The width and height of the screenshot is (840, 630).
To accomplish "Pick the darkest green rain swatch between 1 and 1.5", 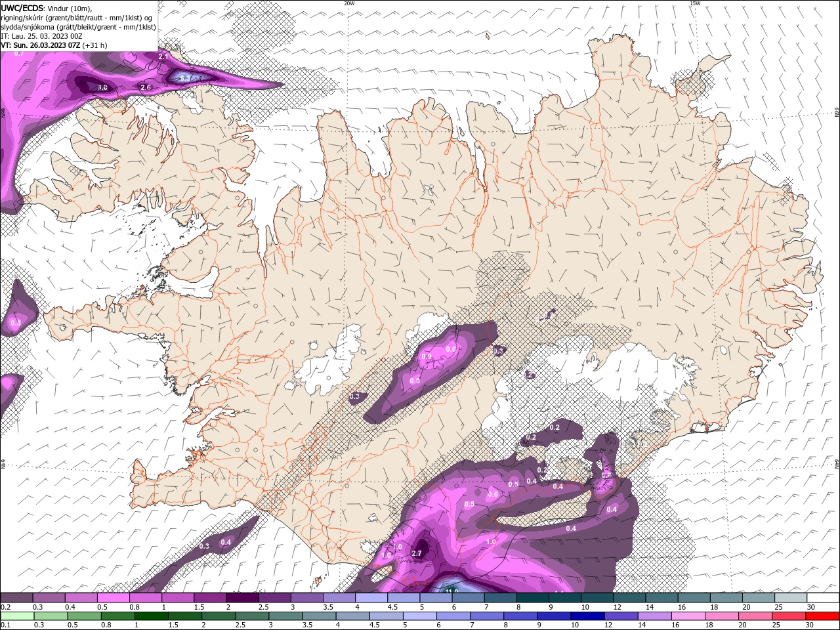I will (x=152, y=616).
